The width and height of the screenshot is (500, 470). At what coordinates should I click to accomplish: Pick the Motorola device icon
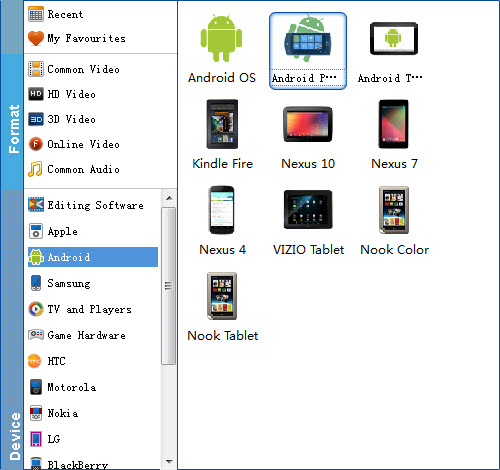(x=36, y=387)
